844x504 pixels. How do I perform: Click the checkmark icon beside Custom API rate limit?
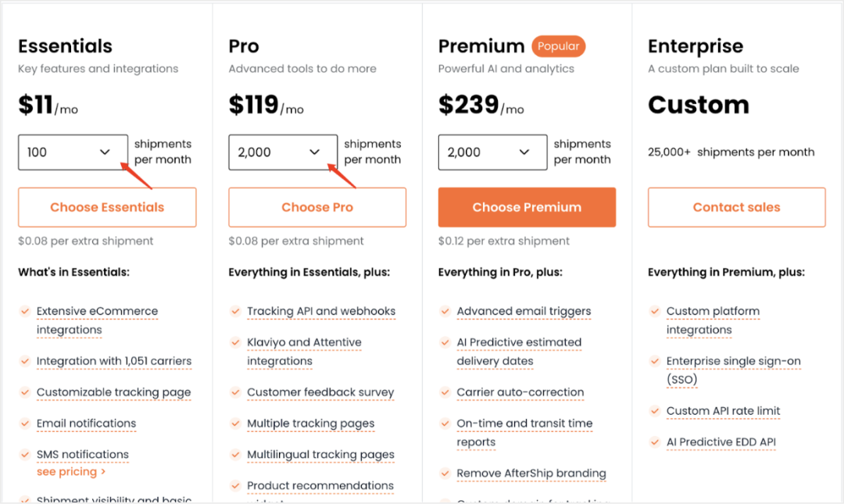tap(655, 411)
